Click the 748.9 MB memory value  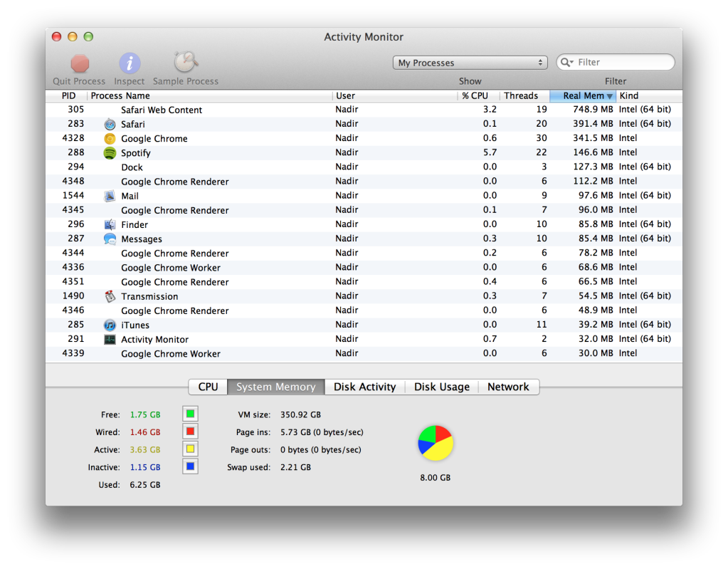tap(593, 110)
